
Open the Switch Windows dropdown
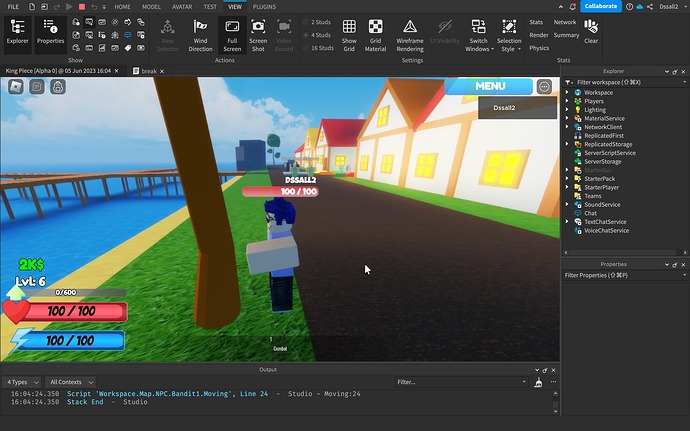point(479,35)
